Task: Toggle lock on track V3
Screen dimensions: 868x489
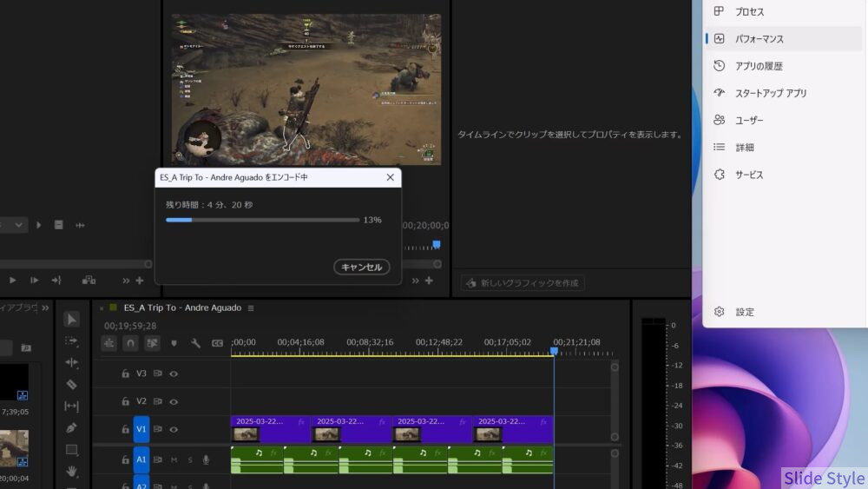Action: pyautogui.click(x=125, y=373)
